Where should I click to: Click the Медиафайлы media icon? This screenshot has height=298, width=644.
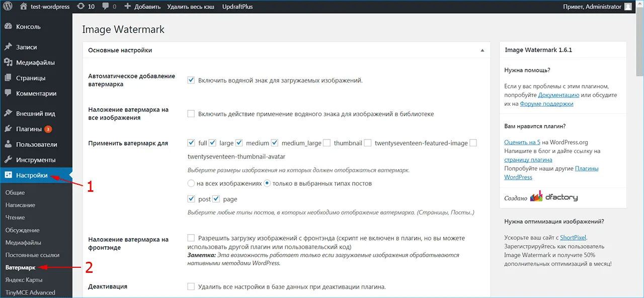[8, 62]
